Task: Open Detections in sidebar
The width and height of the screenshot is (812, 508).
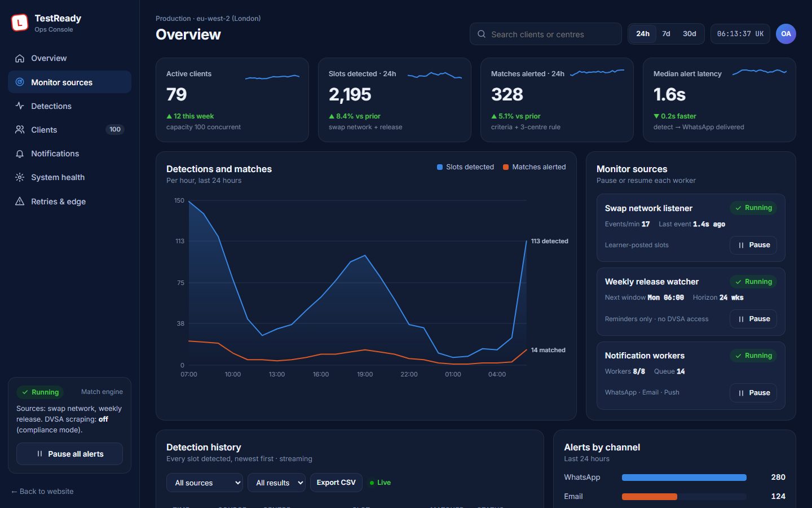Action: pyautogui.click(x=69, y=106)
